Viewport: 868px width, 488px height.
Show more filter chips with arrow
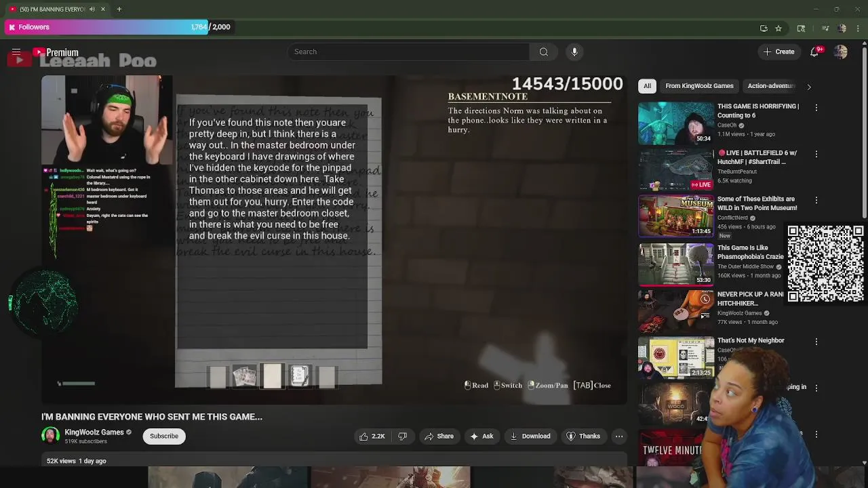tap(808, 87)
